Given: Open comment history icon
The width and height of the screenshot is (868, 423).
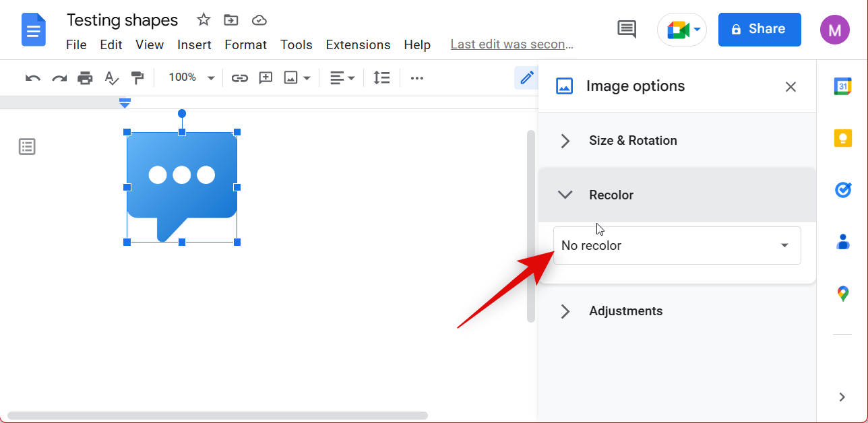Looking at the screenshot, I should 627,29.
